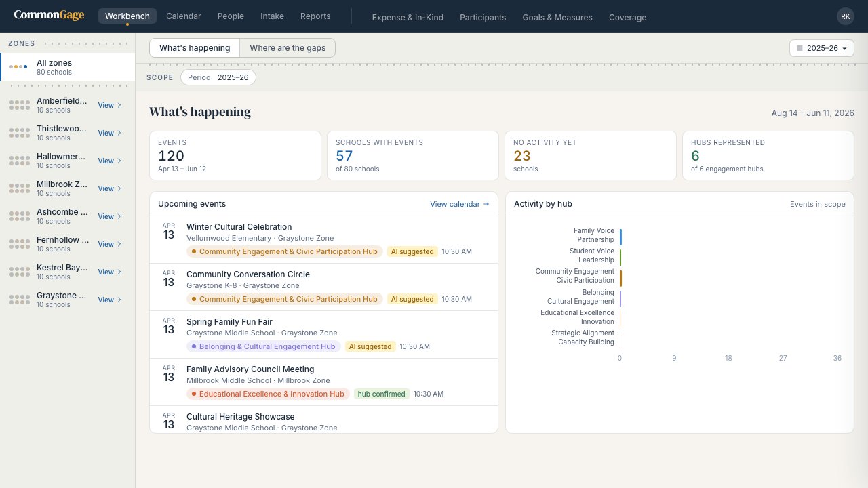Click the Amberfield zone dots icon

point(19,105)
